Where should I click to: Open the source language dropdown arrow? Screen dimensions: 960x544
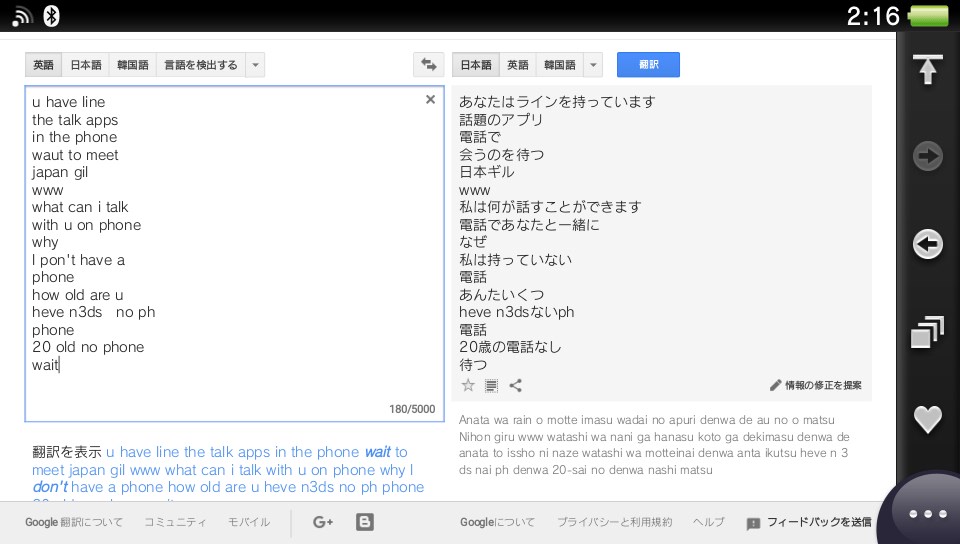255,65
